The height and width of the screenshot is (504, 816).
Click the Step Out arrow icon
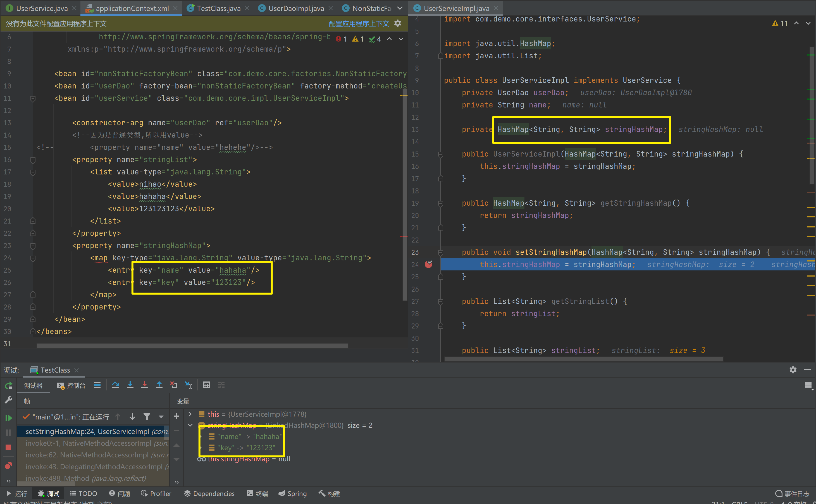(159, 385)
